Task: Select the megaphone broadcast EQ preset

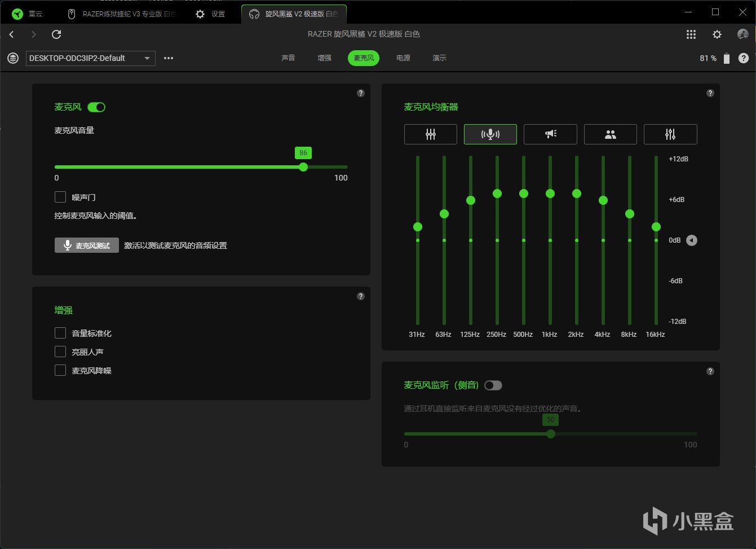Action: 550,134
